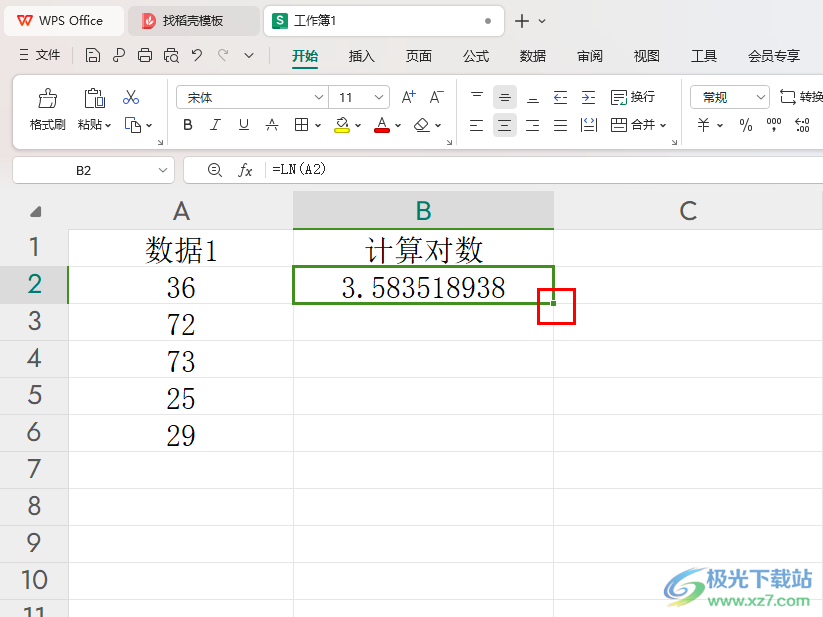Click the percent style icon
This screenshot has width=823, height=617.
[x=746, y=125]
